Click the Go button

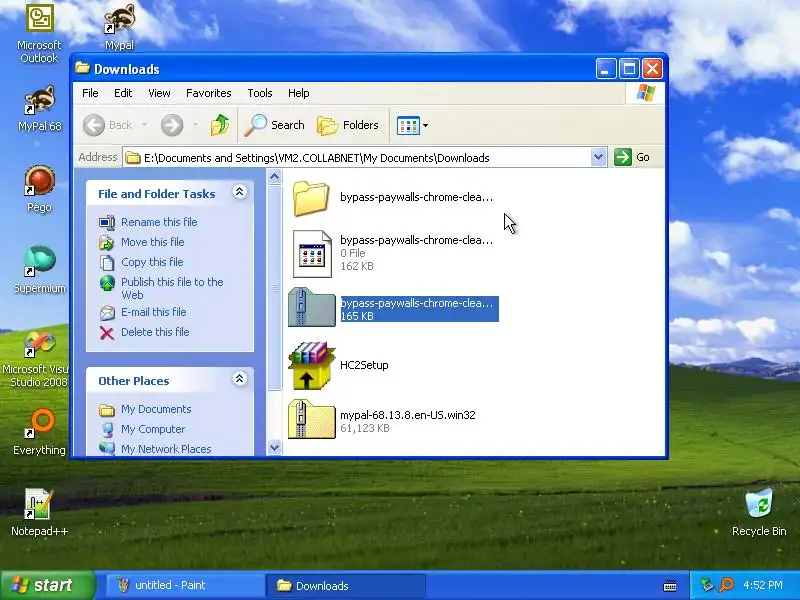[x=632, y=157]
